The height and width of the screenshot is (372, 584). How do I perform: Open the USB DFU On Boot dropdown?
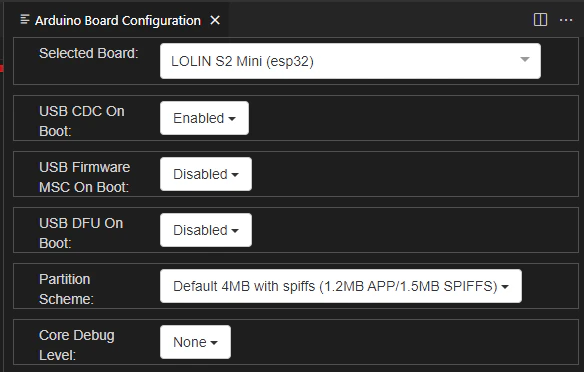(206, 230)
